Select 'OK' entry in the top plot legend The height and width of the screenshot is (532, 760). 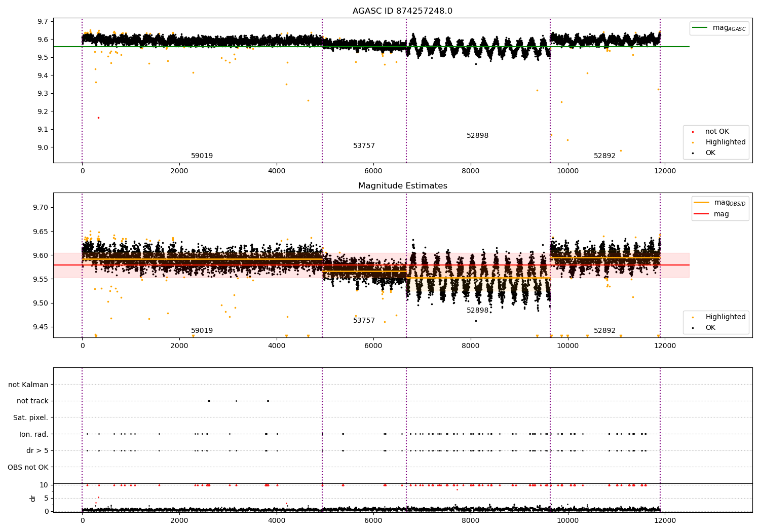point(710,153)
